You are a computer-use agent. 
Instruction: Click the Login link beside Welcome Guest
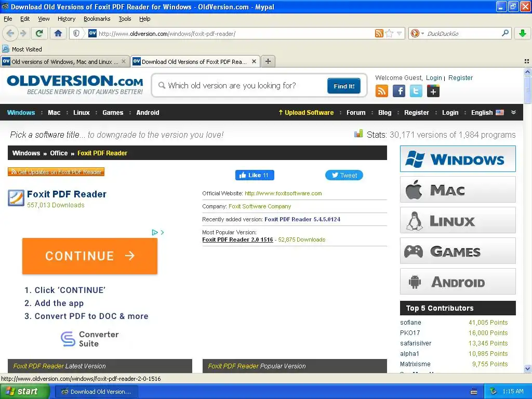coord(434,78)
